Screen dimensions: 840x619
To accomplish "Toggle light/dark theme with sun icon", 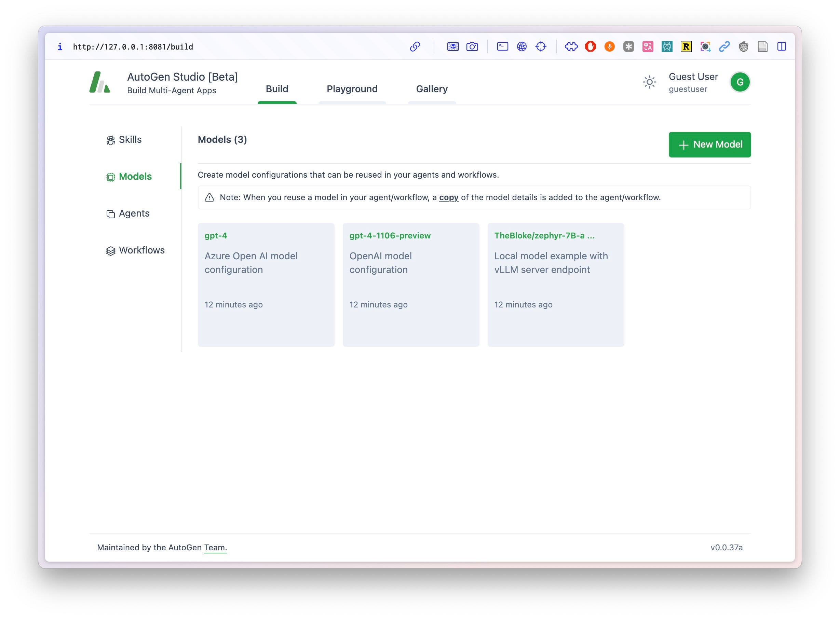I will [649, 82].
